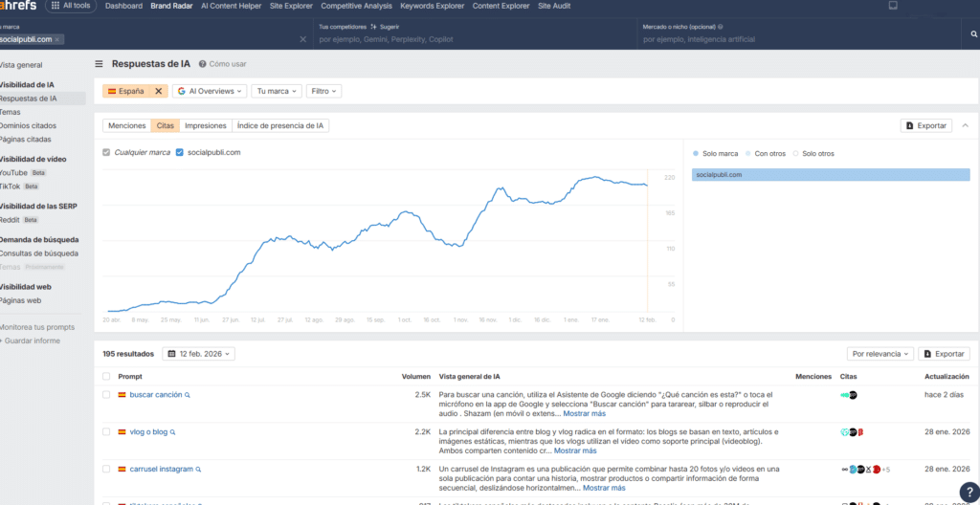Click the info icon beside Mercado o nicho
The width and height of the screenshot is (980, 505).
pyautogui.click(x=721, y=27)
